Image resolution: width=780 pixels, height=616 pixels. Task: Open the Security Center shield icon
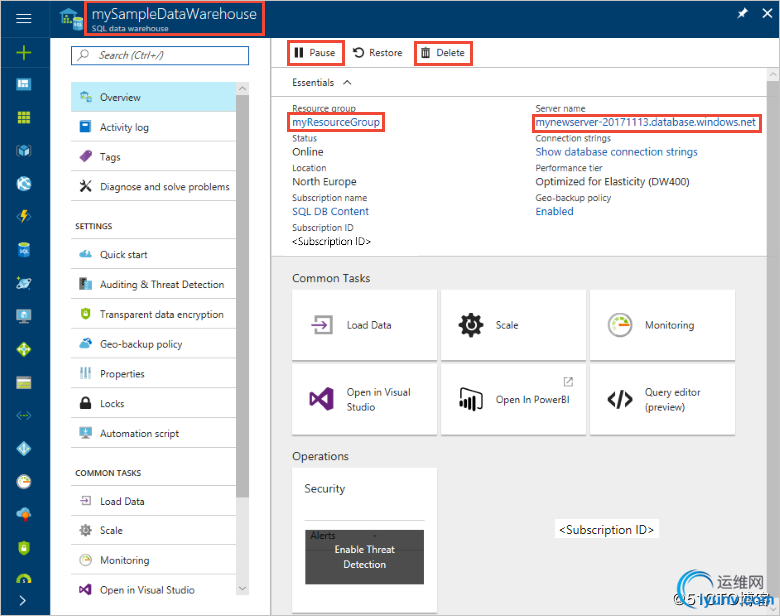23,548
